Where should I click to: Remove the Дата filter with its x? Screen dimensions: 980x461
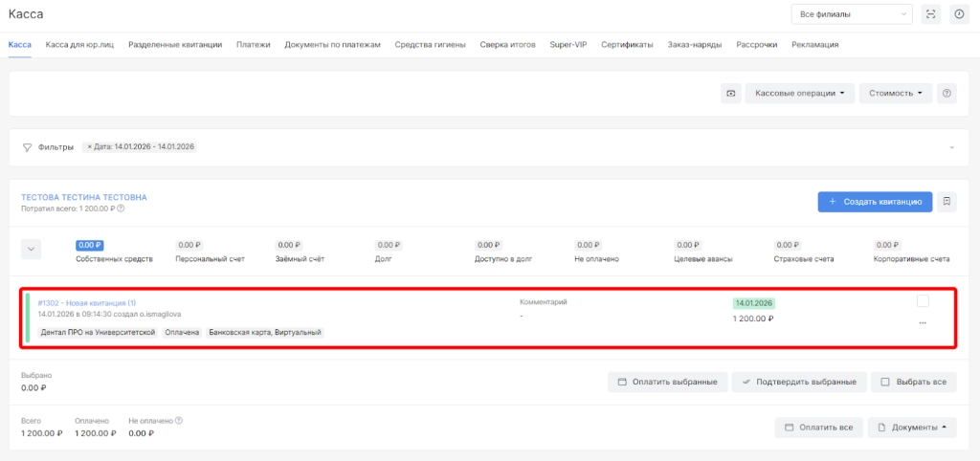[90, 146]
